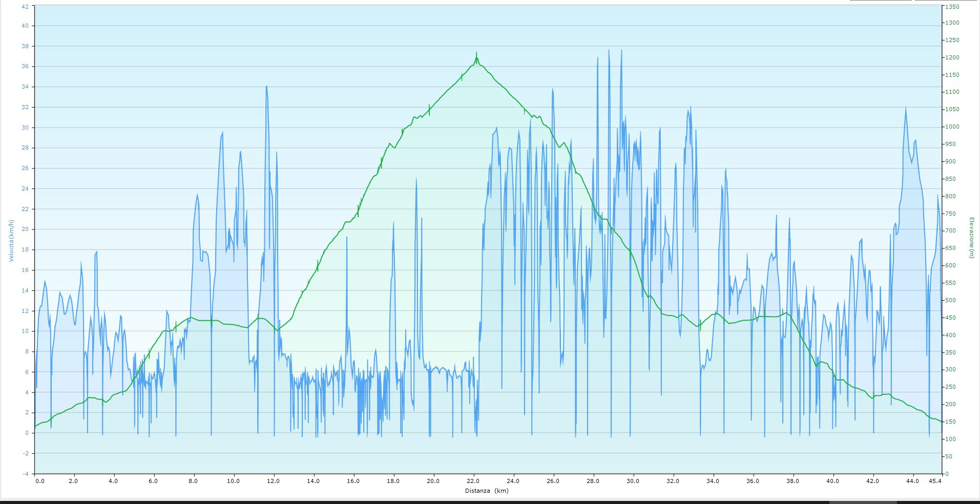Select the 12.0 km distance tick label
This screenshot has width=980, height=504.
[x=274, y=481]
